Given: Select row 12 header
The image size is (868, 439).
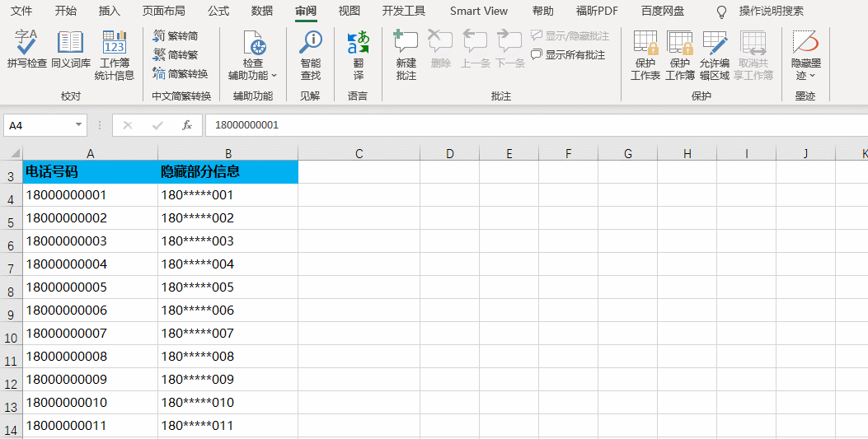Looking at the screenshot, I should pos(11,380).
